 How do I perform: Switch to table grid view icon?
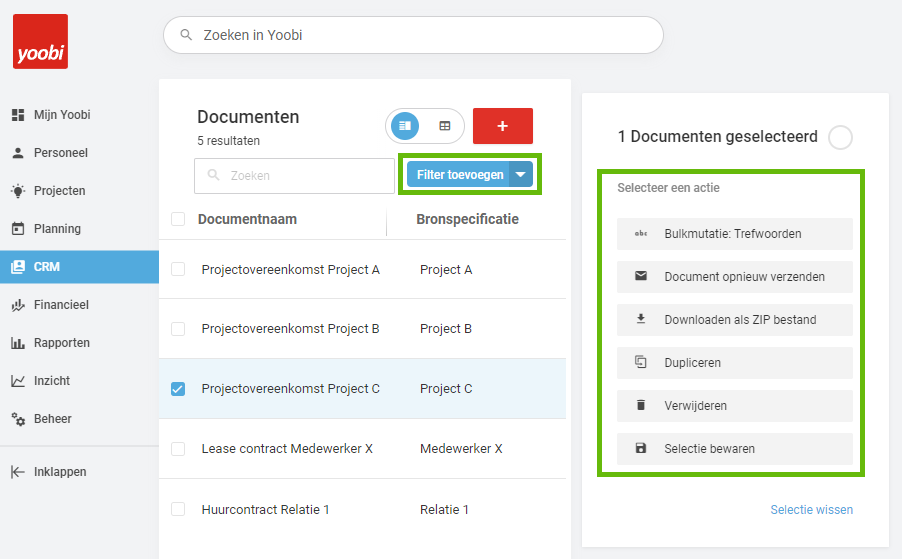click(445, 126)
